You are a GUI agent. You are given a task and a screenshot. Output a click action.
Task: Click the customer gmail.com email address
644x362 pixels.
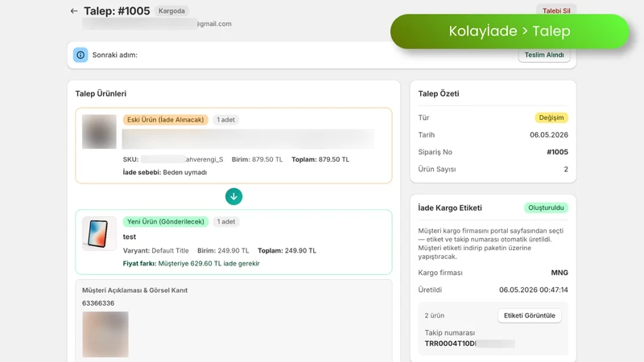coord(157,24)
